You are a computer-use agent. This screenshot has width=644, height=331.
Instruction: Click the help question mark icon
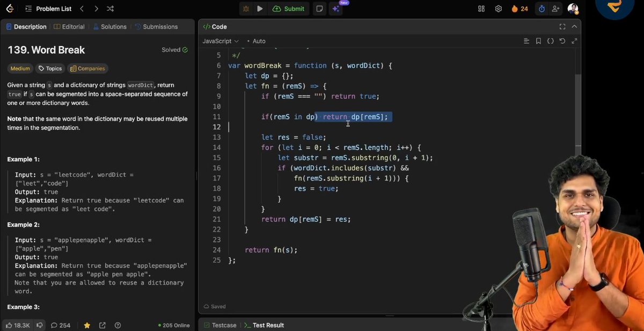pos(118,325)
